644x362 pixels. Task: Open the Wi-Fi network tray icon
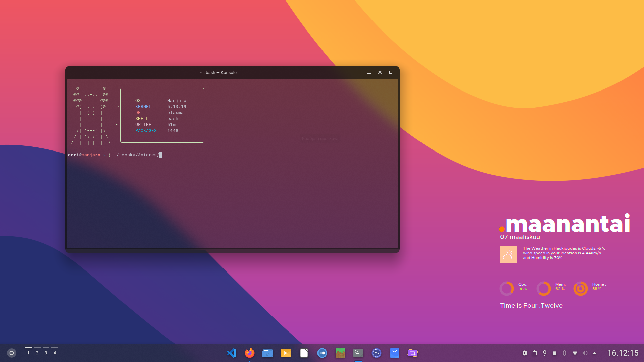tap(575, 353)
